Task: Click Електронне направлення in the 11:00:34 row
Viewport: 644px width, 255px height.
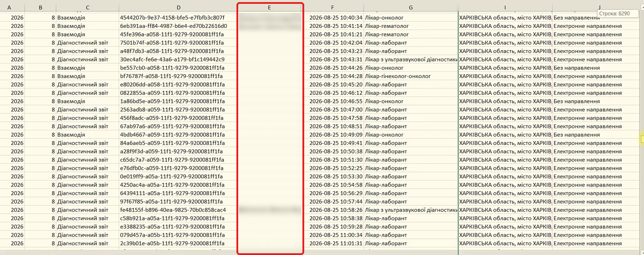Action: pyautogui.click(x=587, y=235)
